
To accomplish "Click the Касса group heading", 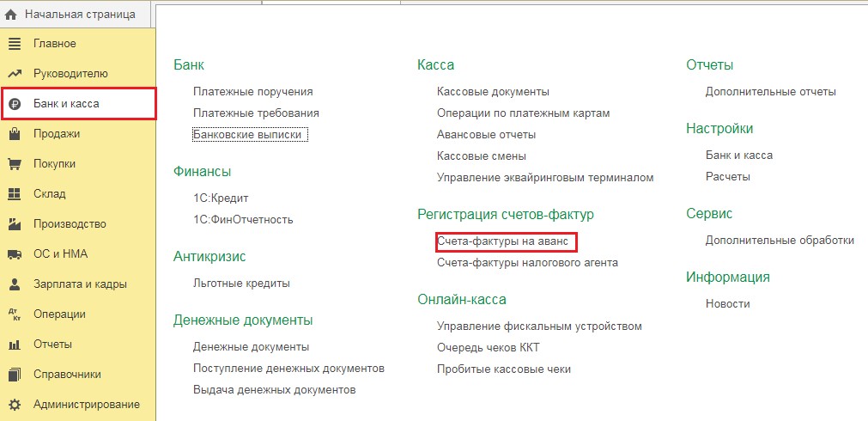I will pyautogui.click(x=435, y=64).
